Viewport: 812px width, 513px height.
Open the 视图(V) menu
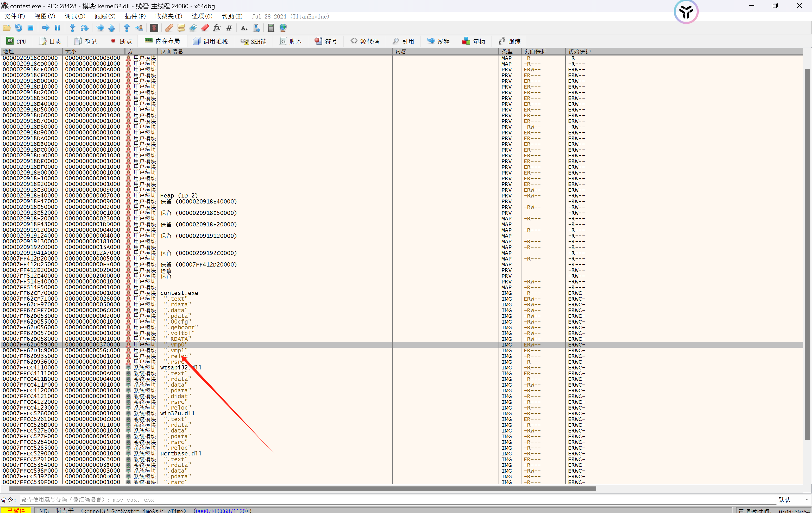pos(45,16)
